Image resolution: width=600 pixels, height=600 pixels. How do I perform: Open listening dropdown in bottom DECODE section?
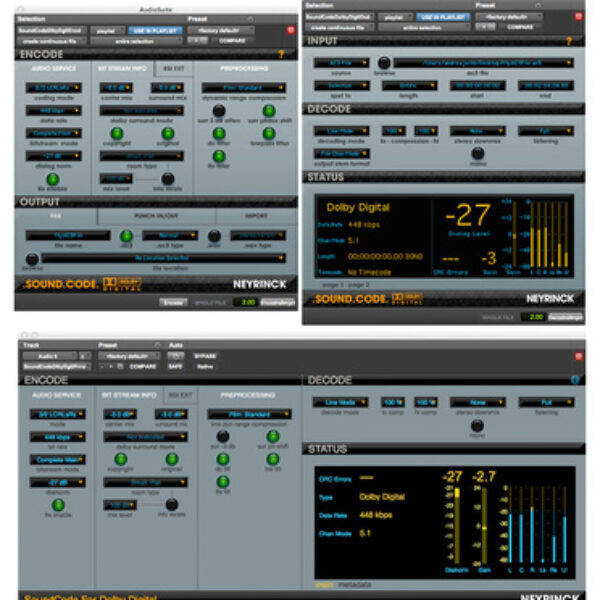[546, 402]
